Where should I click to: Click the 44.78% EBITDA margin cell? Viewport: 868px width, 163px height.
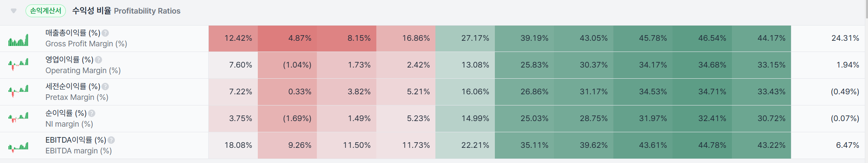click(702, 145)
